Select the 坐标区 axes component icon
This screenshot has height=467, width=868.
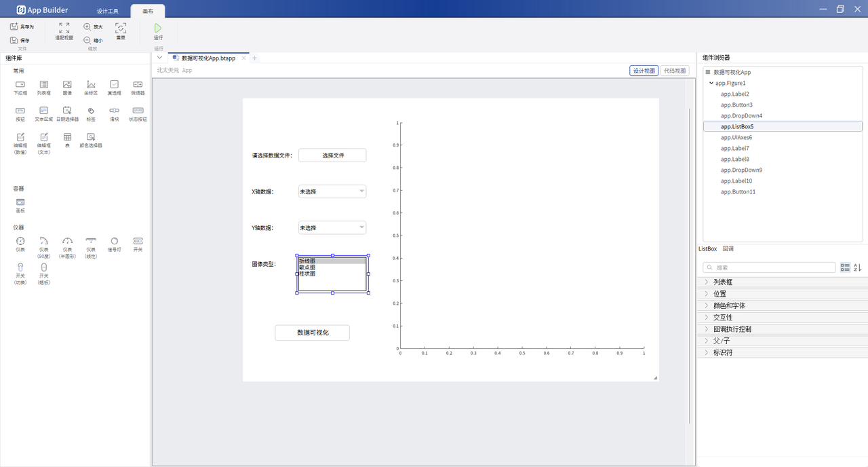[91, 84]
